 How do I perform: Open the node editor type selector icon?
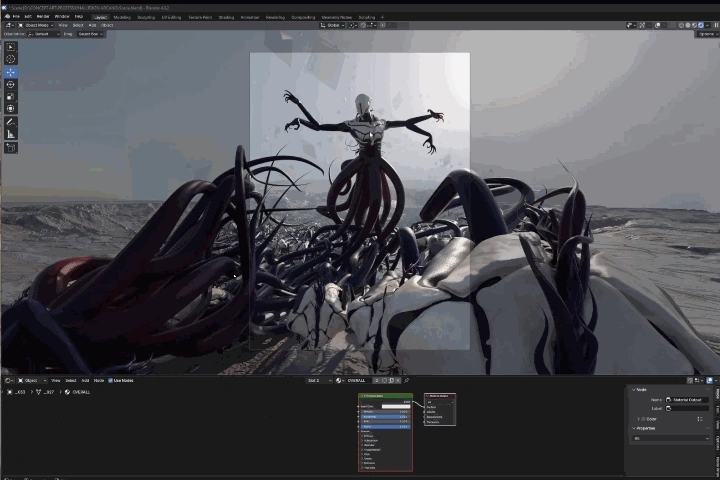click(x=9, y=380)
